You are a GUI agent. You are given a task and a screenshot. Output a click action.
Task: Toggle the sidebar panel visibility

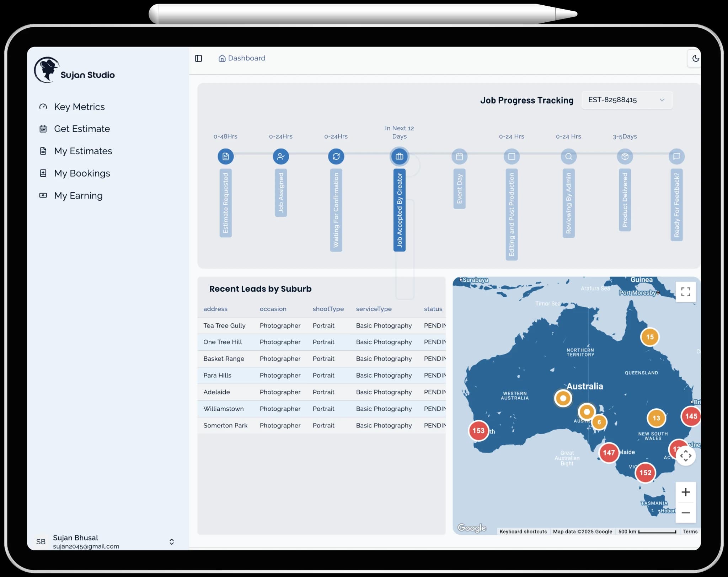pyautogui.click(x=198, y=58)
